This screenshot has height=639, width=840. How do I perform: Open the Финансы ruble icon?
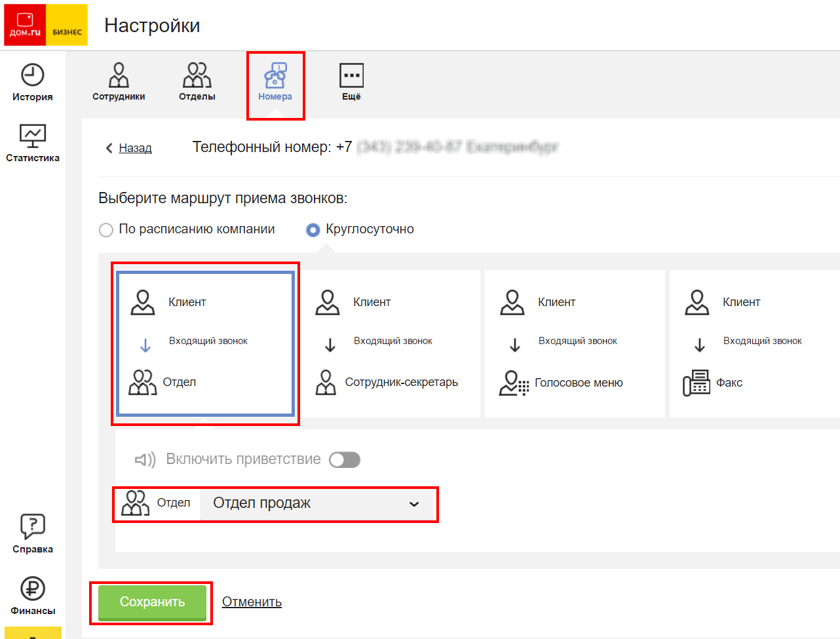point(32,589)
